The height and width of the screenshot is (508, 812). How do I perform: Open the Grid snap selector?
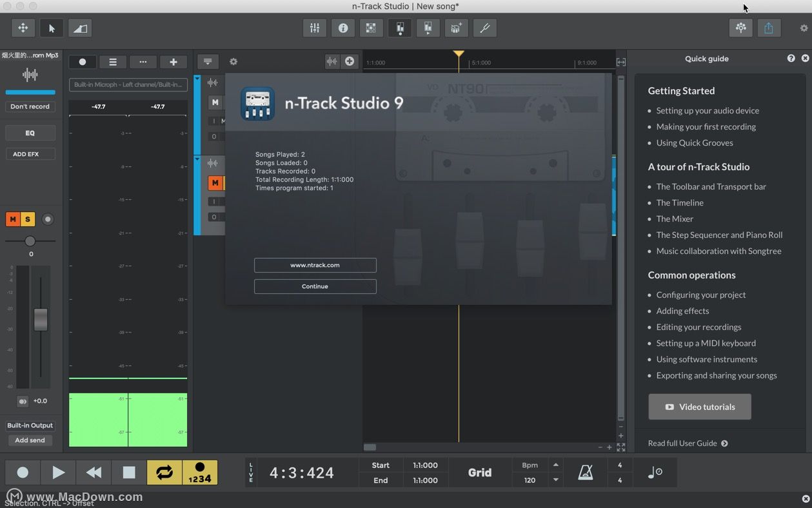[x=480, y=473]
